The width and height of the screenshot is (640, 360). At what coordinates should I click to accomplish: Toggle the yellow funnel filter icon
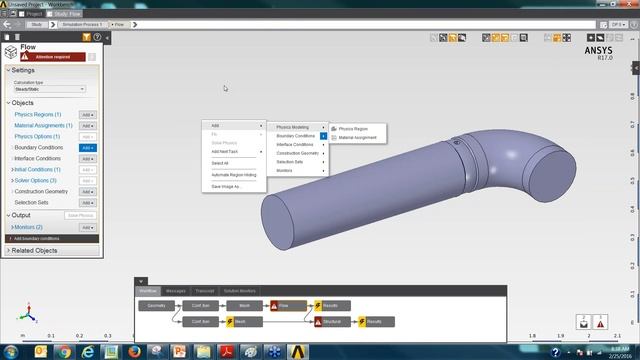coord(87,37)
